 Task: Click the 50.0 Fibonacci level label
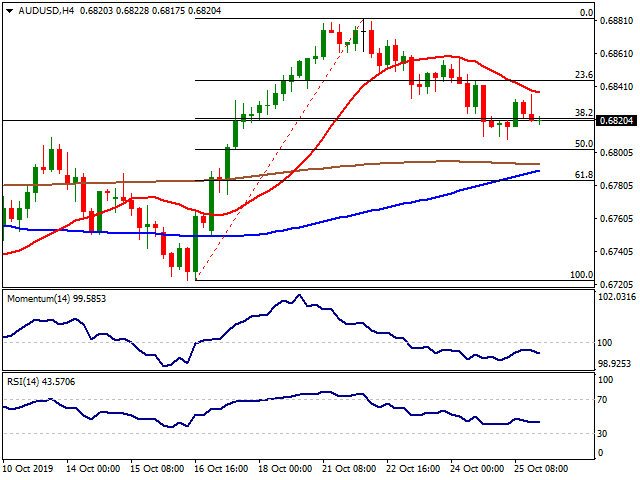pyautogui.click(x=584, y=144)
